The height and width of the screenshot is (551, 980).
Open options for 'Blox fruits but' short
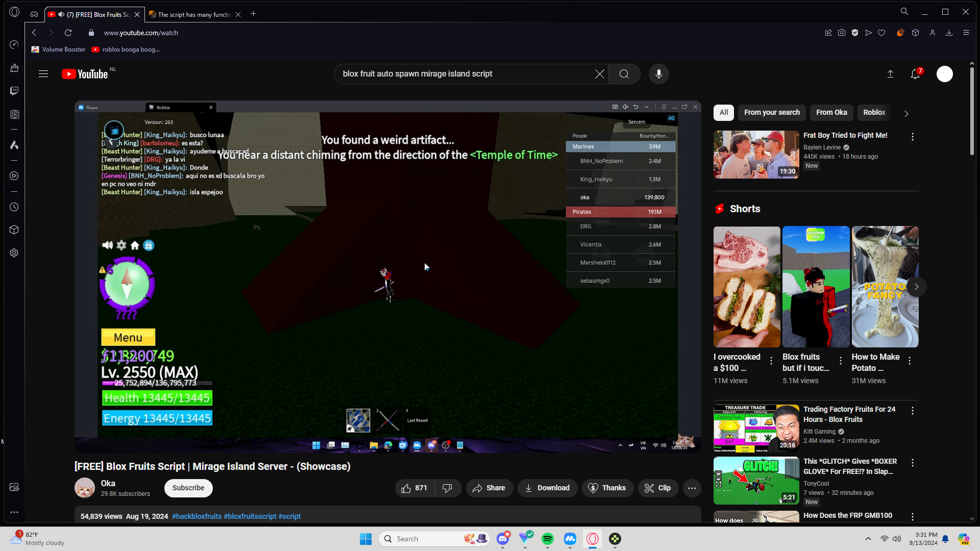click(x=841, y=361)
